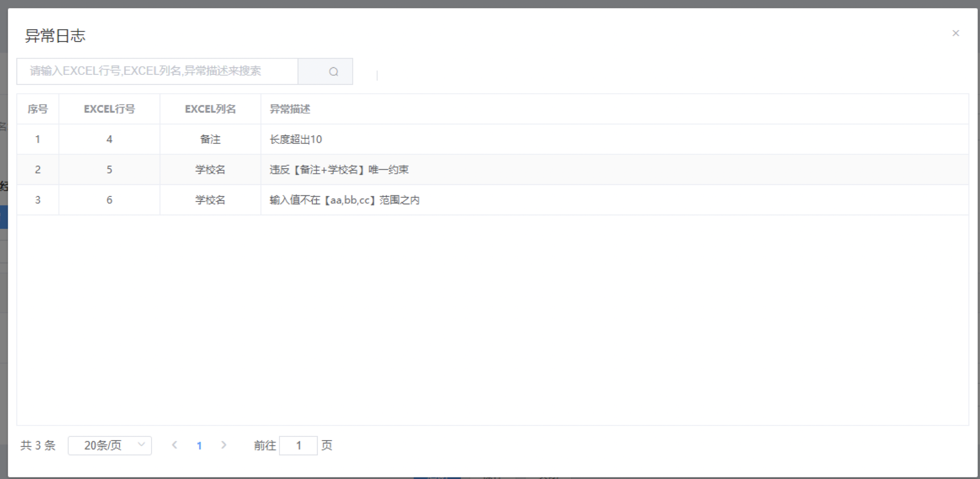Click the 备注 cell in first row
The height and width of the screenshot is (479, 980).
tap(210, 140)
